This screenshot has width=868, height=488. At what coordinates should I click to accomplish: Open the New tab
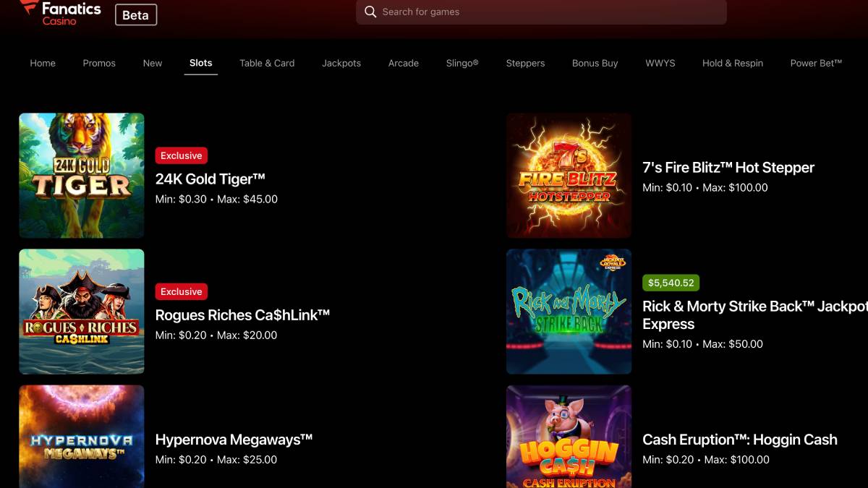153,63
